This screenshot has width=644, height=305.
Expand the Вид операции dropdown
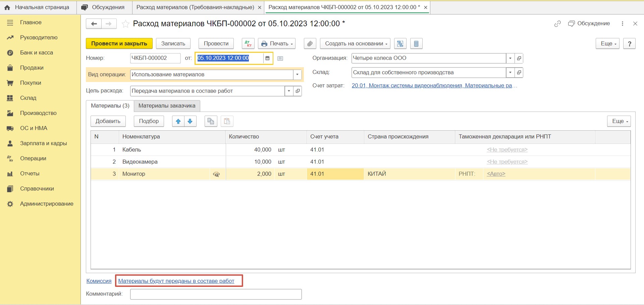pos(297,75)
